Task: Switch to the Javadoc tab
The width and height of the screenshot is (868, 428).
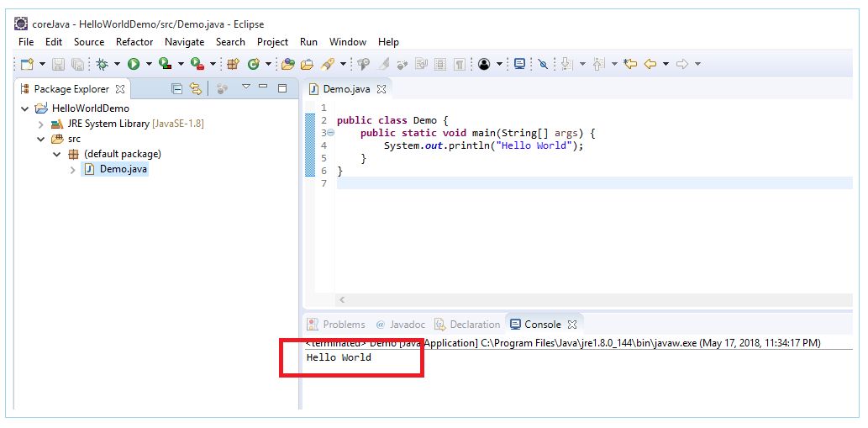Action: 401,325
